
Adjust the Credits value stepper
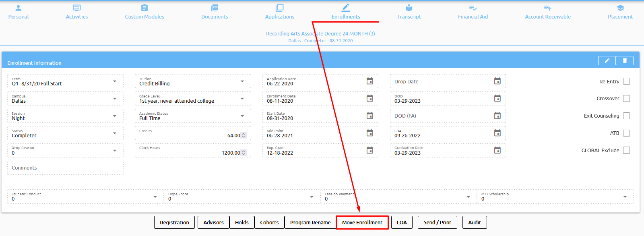tap(244, 136)
